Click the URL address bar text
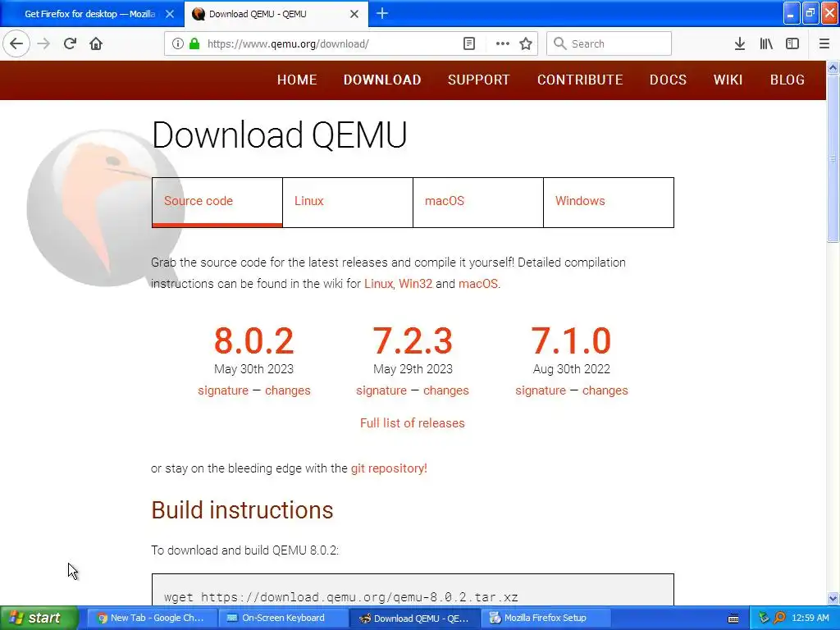Image resolution: width=840 pixels, height=630 pixels. click(x=288, y=44)
